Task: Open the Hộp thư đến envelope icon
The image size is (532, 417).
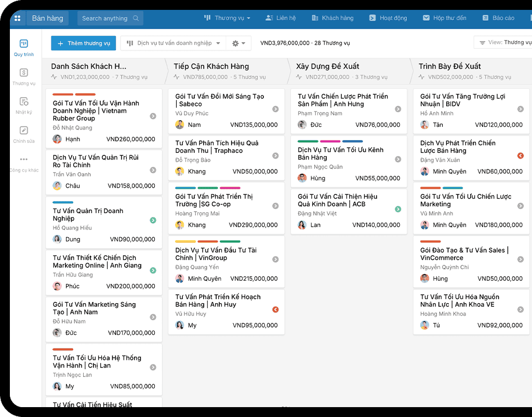Action: [427, 17]
